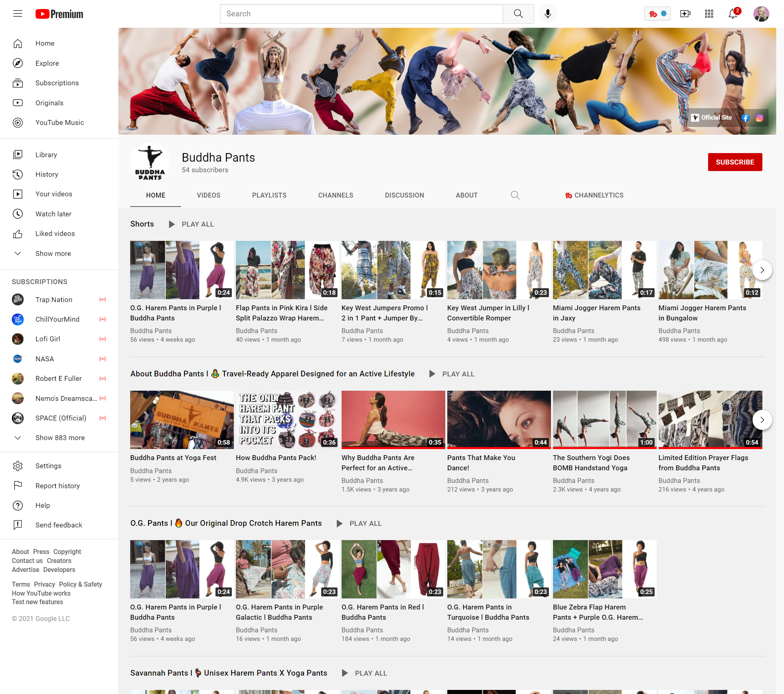The height and width of the screenshot is (694, 784).
Task: Switch to the HOME channel tab
Action: point(155,196)
